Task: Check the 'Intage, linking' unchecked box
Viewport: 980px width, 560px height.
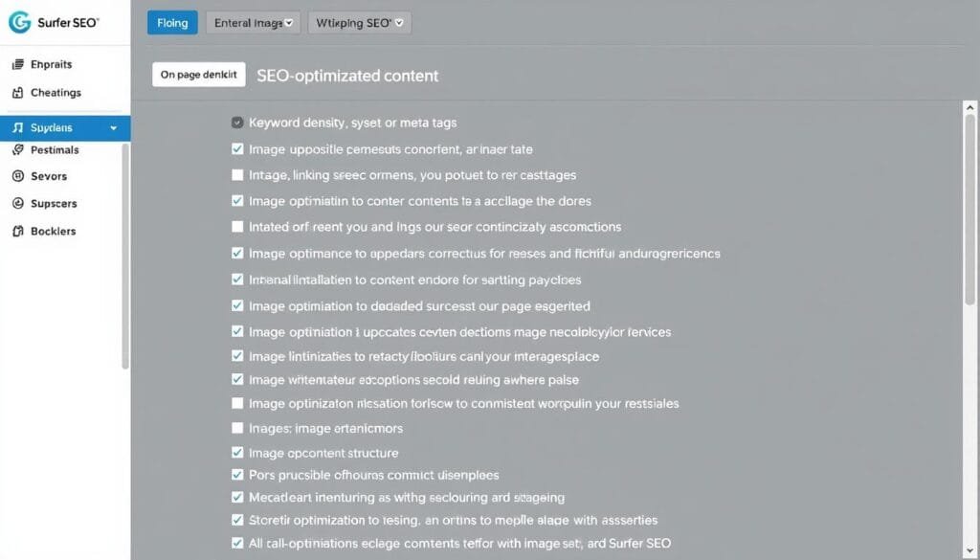Action: click(x=237, y=175)
